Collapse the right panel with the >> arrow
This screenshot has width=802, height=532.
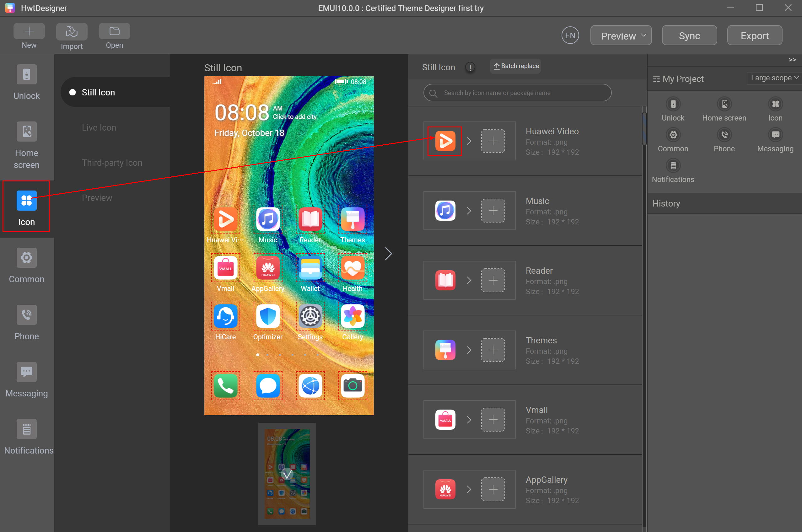[x=793, y=59]
